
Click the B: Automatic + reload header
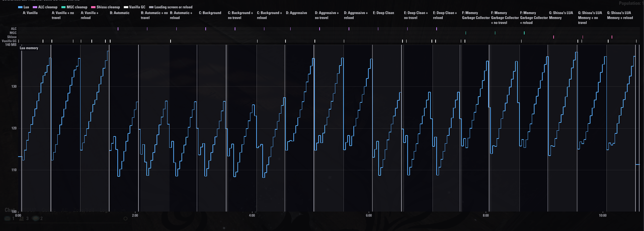coord(181,15)
